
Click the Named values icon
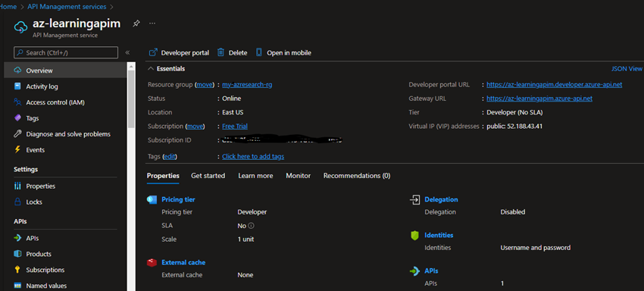pyautogui.click(x=17, y=286)
